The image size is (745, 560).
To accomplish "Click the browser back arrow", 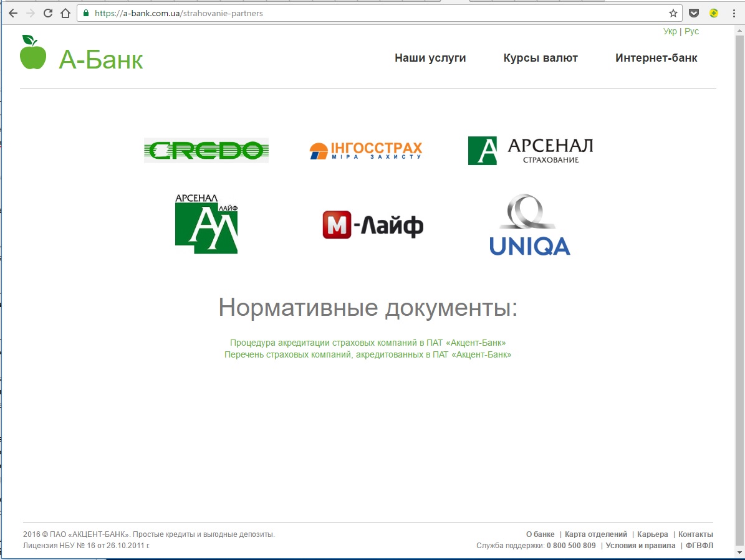I will (x=13, y=13).
